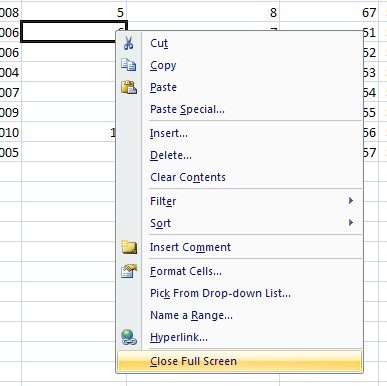Click the scissors Cut icon
Image resolution: width=387 pixels, height=386 pixels.
click(129, 43)
